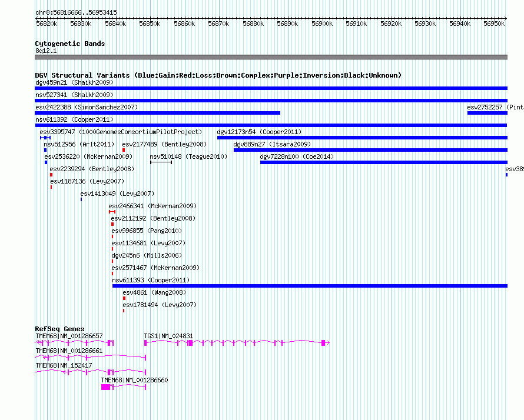Click the esv2239294 (Bentley2008) label
The height and width of the screenshot is (420, 524).
[x=92, y=169]
